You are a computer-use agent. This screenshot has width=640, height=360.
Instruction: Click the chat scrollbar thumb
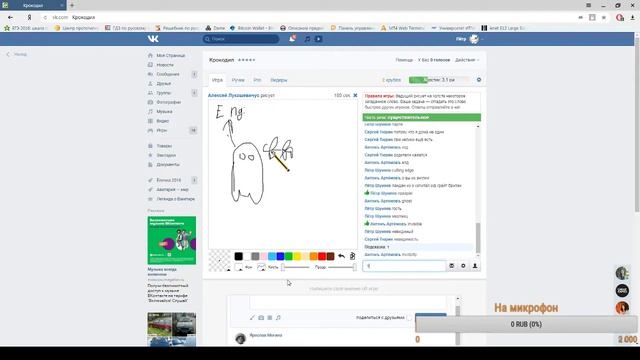click(478, 238)
